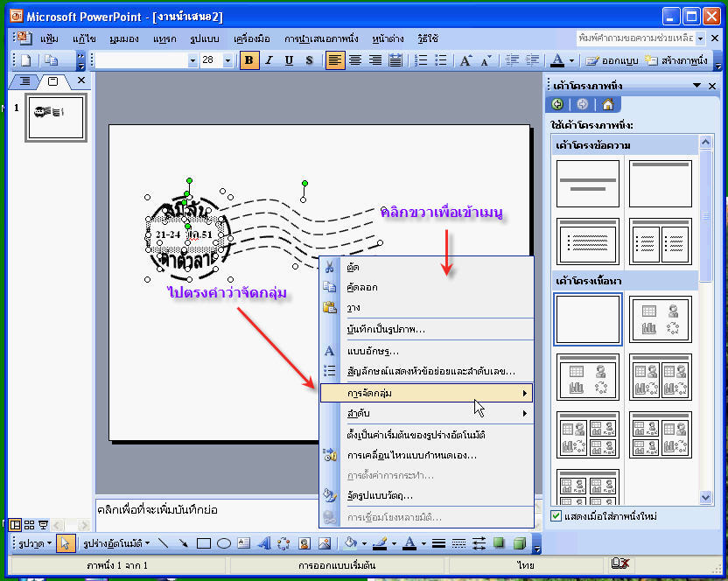The width and height of the screenshot is (728, 581).
Task: Open รูปร่างอัตโนมัติ autoshapes dropdown
Action: click(x=116, y=542)
